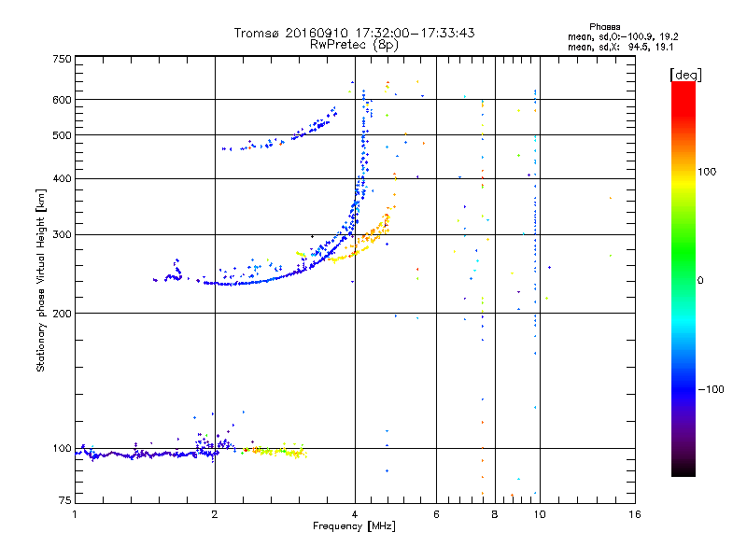Image resolution: width=747 pixels, height=560 pixels.
Task: Click the 'mean, sd,O:-100.9, 19.2' text
Action: coord(623,36)
